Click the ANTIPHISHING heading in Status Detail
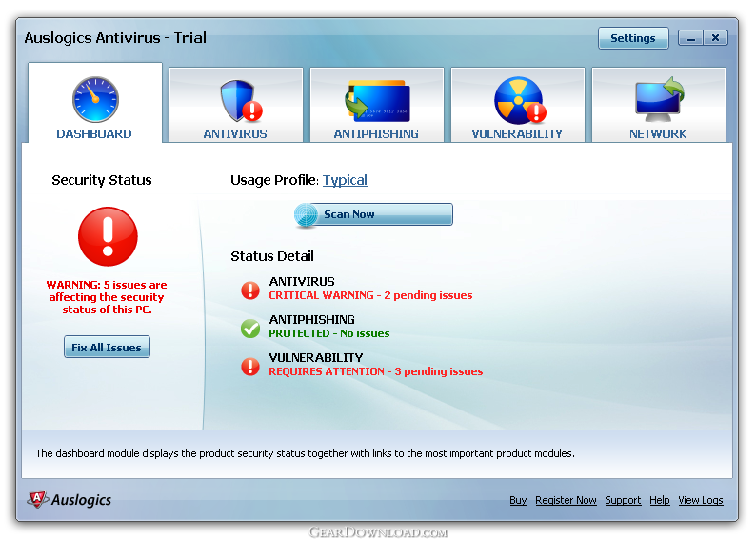756x540 pixels. tap(312, 320)
